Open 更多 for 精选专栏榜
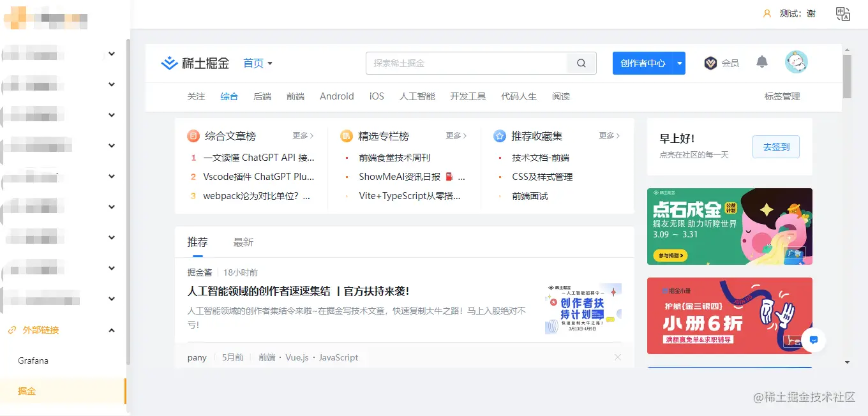Screen dimensions: 868x416 [456, 136]
